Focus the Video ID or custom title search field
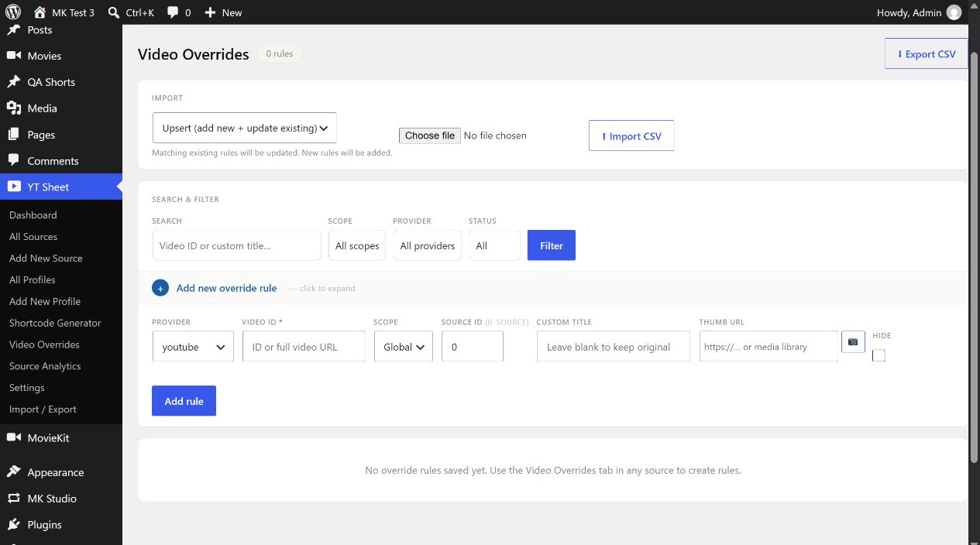980x545 pixels. tap(237, 245)
